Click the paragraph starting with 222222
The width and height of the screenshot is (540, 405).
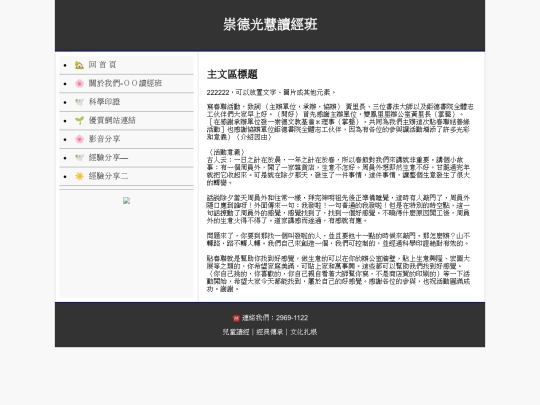[271, 92]
